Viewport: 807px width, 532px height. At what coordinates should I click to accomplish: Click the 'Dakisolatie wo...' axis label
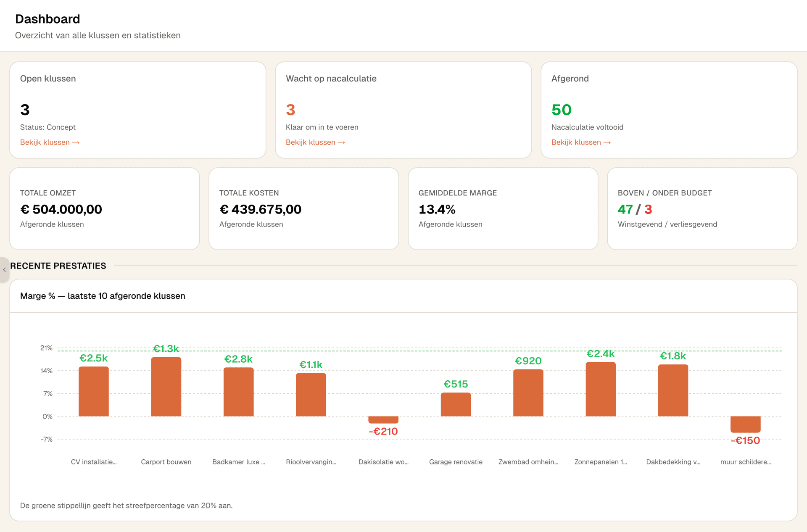point(383,462)
